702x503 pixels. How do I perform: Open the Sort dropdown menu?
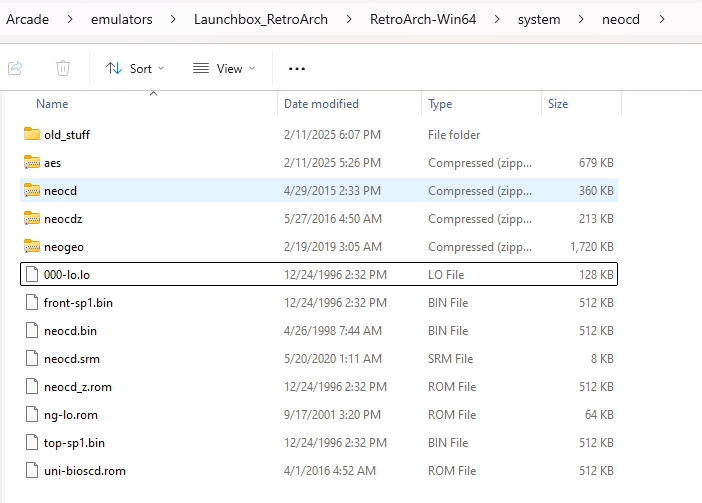tap(135, 68)
